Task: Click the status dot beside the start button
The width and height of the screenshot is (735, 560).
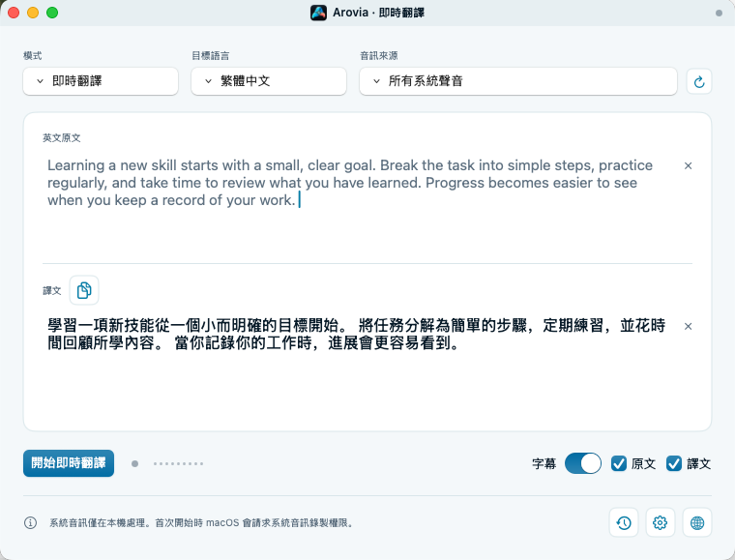Action: (135, 464)
